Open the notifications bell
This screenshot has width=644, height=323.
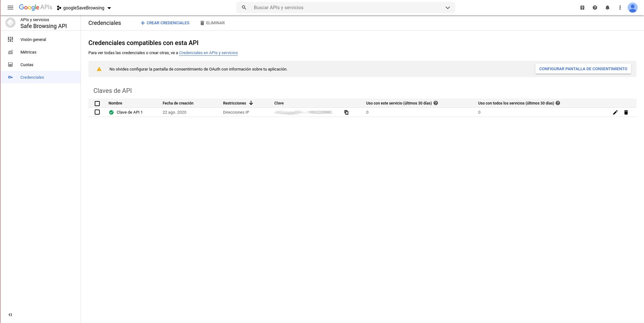(607, 8)
